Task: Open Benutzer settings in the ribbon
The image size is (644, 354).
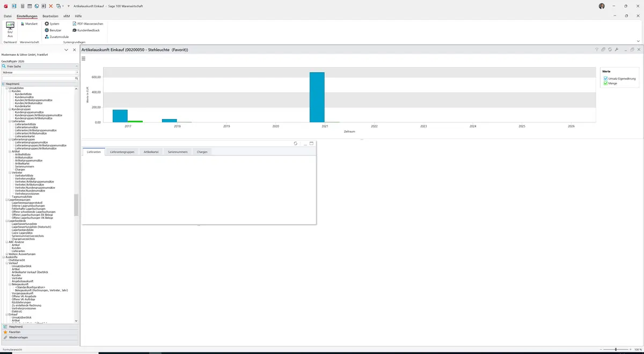Action: coord(53,30)
